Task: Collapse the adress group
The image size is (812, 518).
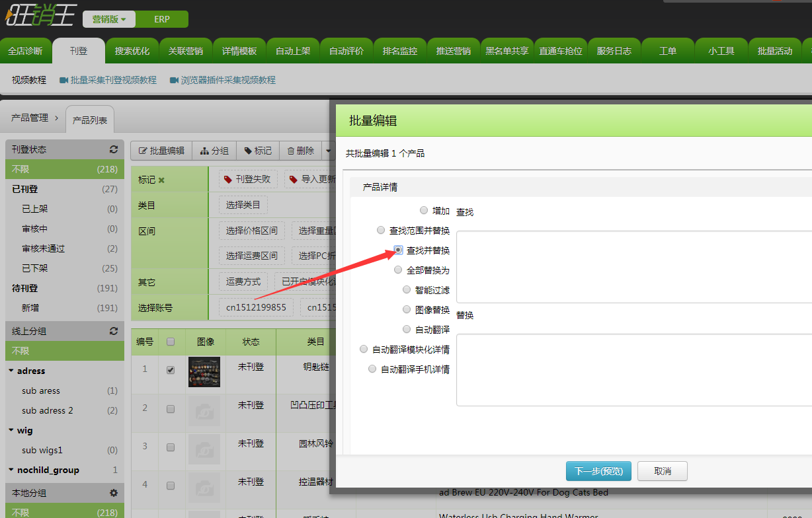Action: tap(11, 371)
